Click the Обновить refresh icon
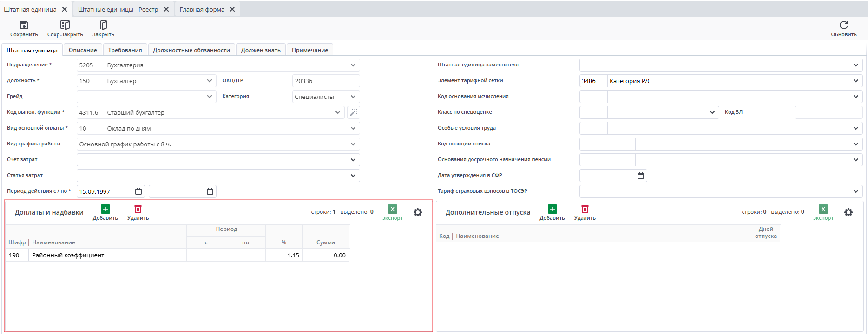Viewport: 868px width, 334px height. [844, 25]
